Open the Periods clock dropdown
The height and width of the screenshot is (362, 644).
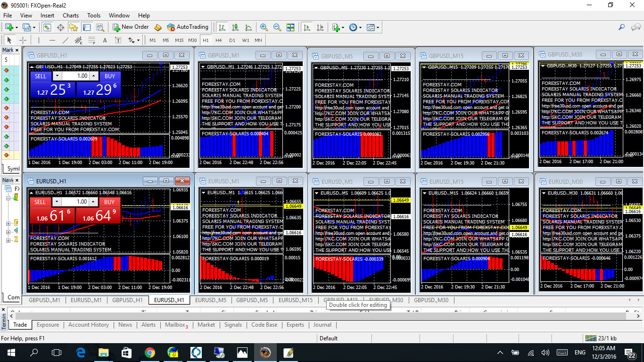pyautogui.click(x=361, y=27)
